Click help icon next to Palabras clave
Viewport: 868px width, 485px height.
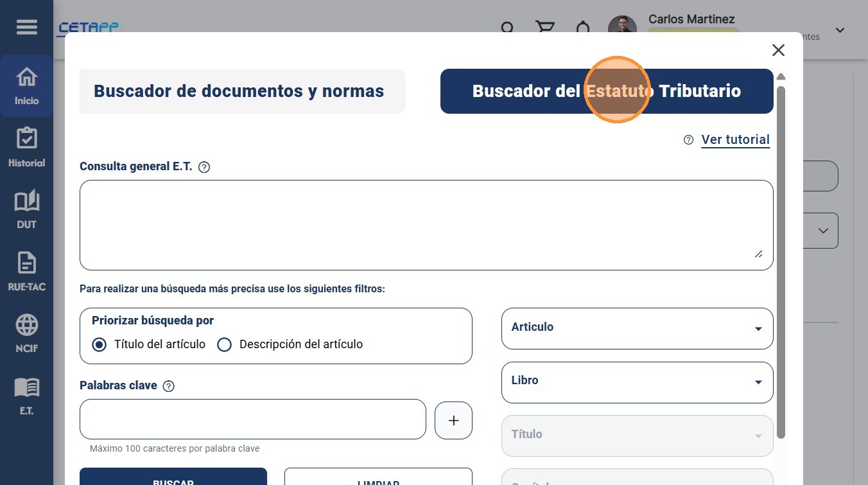coord(169,386)
